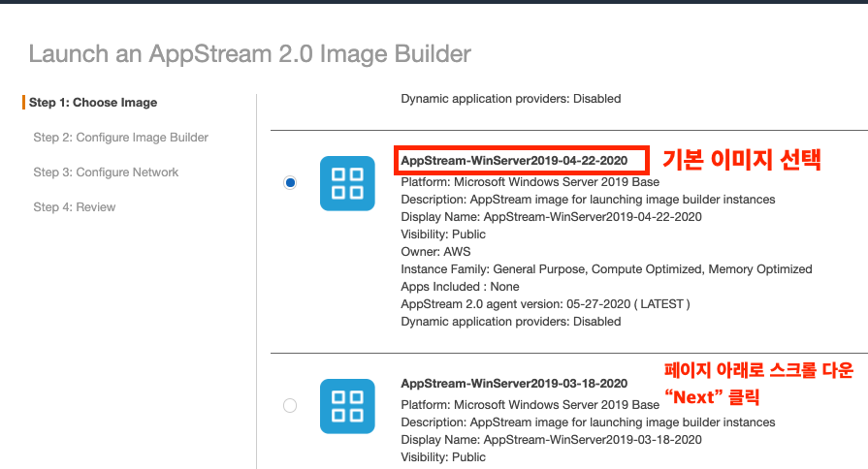868x469 pixels.
Task: Click 'Display Name: AppStream-WinServer2019-03-18-2020' text
Action: 552,440
